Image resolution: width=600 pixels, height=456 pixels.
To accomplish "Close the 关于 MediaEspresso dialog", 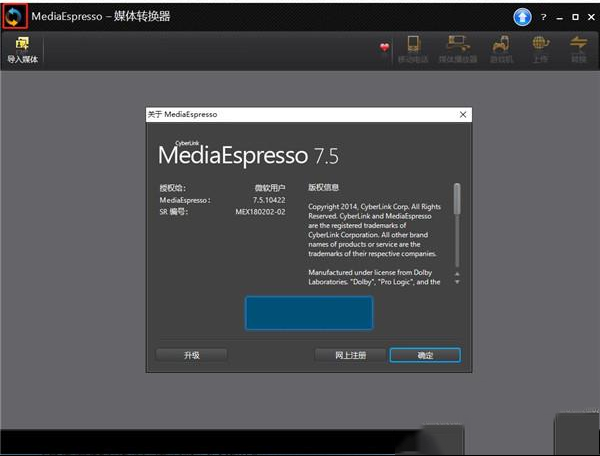I will [x=463, y=114].
